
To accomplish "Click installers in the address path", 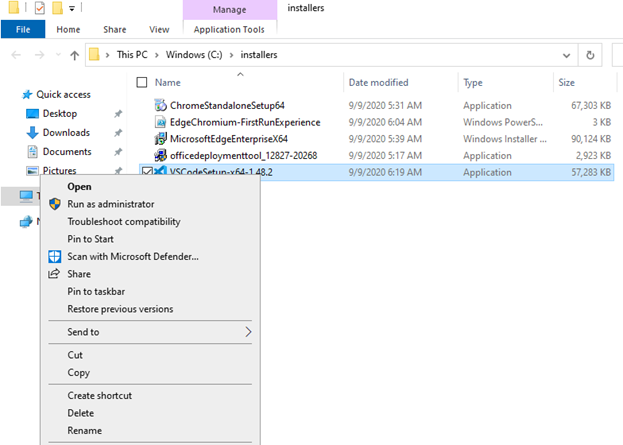I will coord(259,54).
